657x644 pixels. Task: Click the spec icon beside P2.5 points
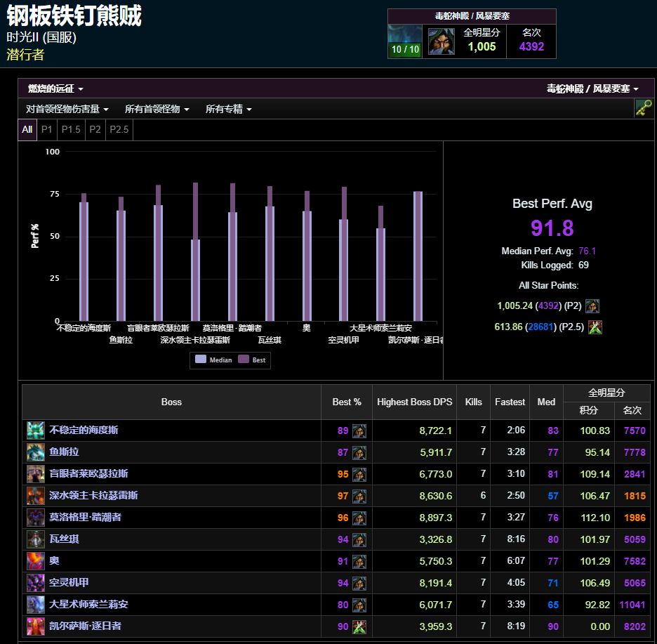click(x=595, y=327)
